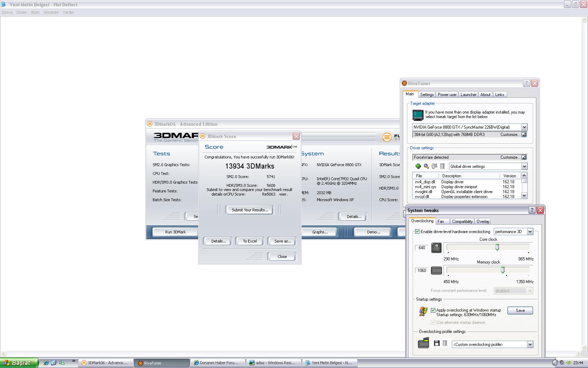Click Save button in Startup settings
588x368 pixels.
coord(520,311)
